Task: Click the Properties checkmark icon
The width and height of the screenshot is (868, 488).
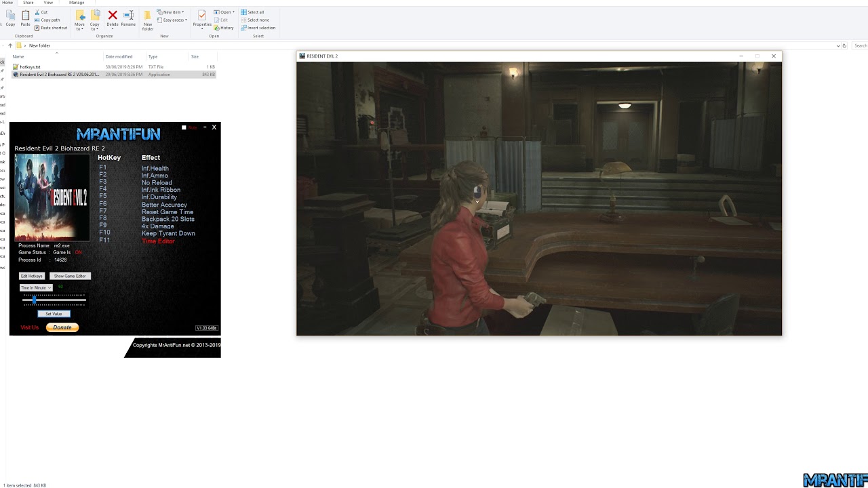Action: (x=202, y=15)
